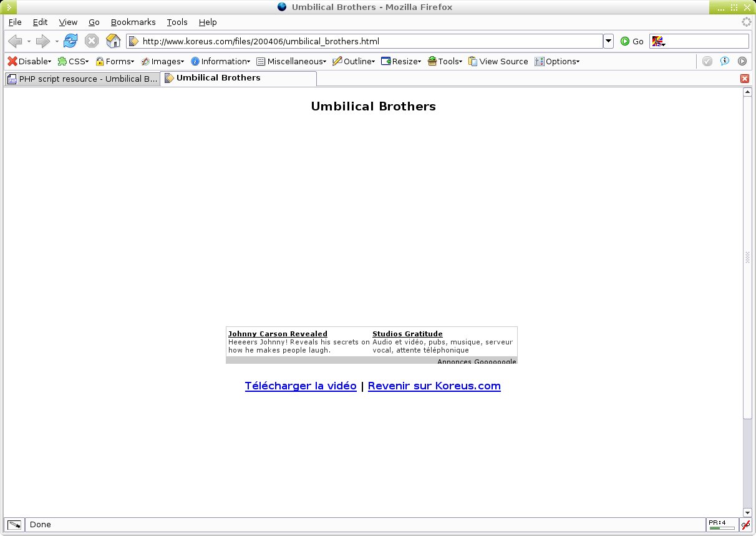Click the scrollbar up arrow

[747, 92]
